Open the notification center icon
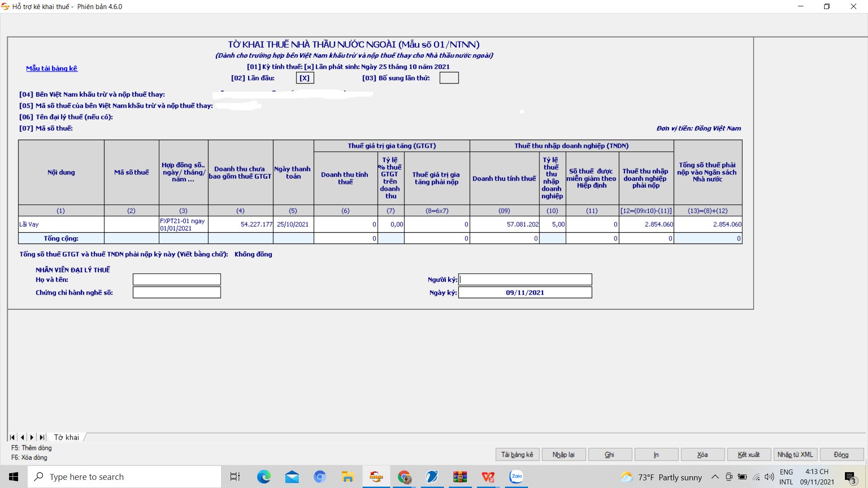868x488 pixels. tap(850, 477)
